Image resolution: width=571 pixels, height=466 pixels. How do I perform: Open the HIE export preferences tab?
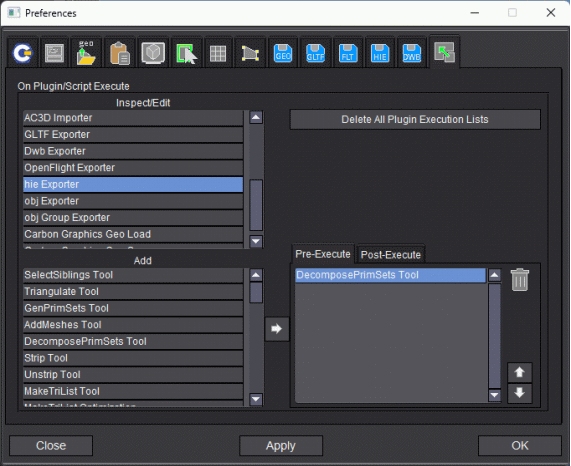[380, 54]
